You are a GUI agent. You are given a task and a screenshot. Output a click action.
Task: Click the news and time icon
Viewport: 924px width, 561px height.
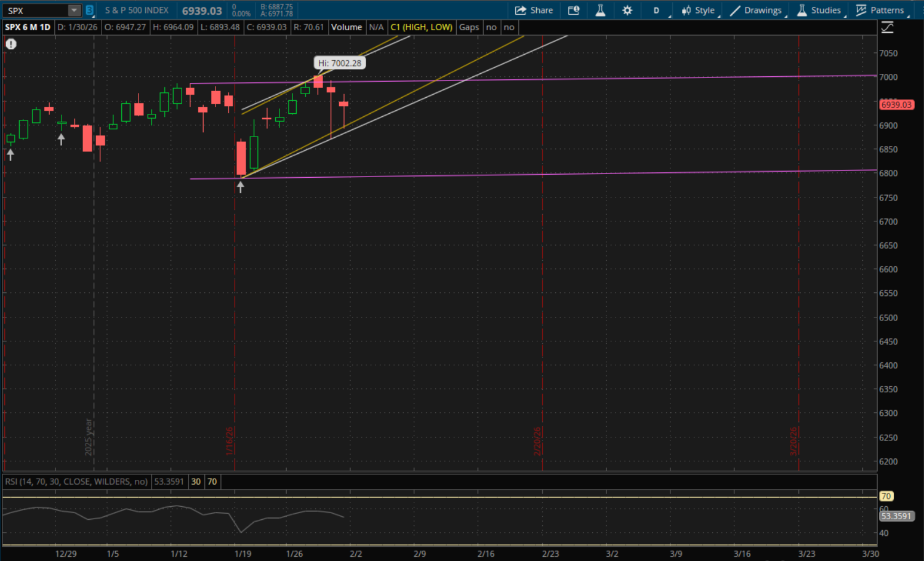pyautogui.click(x=574, y=10)
